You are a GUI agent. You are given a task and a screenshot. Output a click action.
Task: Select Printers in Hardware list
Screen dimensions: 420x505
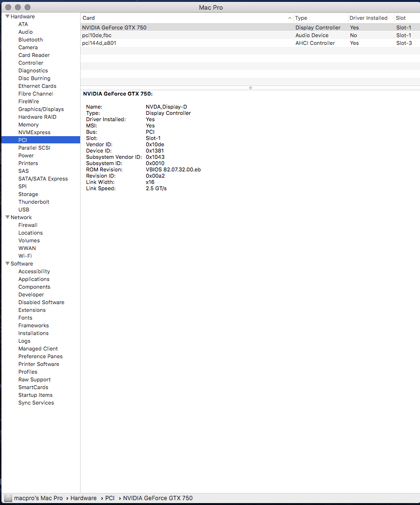point(28,163)
